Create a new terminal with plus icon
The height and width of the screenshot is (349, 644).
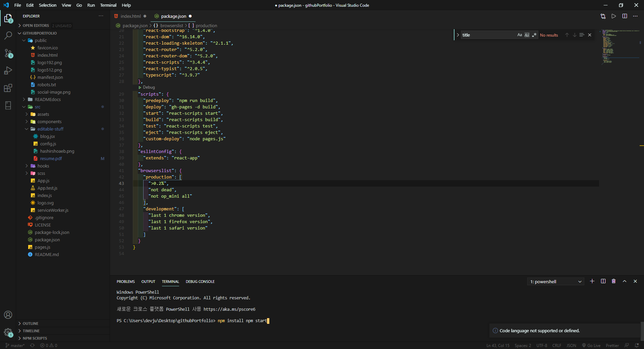coord(592,281)
